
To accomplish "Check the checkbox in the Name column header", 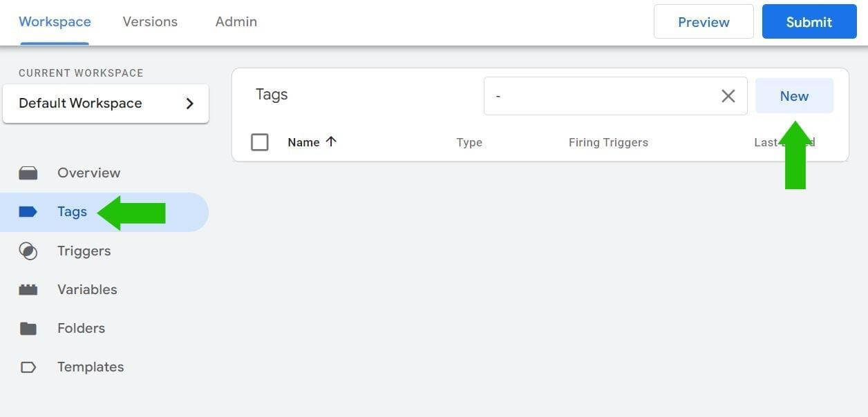I will pos(260,142).
